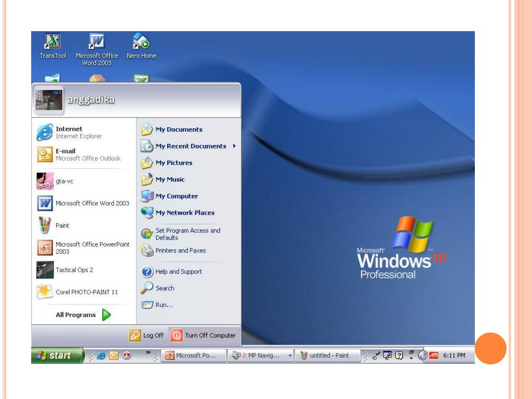Open the Run... dialog
Image resolution: width=532 pixels, height=399 pixels.
click(189, 304)
